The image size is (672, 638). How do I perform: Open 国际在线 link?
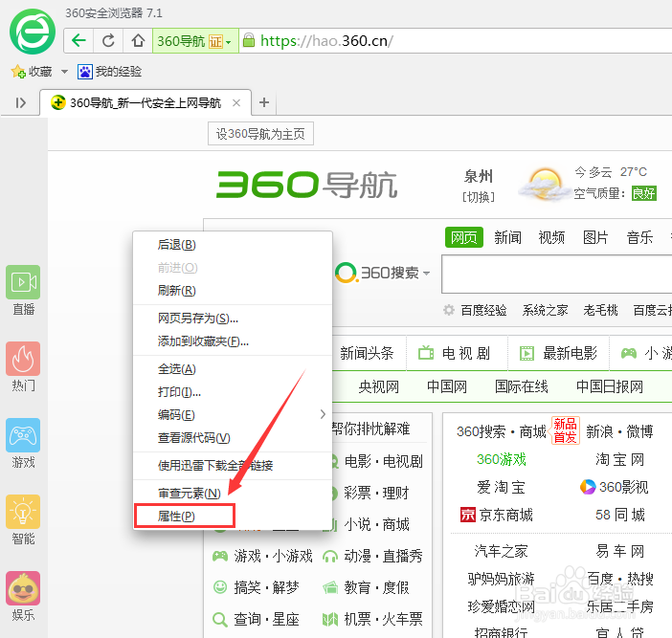[522, 386]
